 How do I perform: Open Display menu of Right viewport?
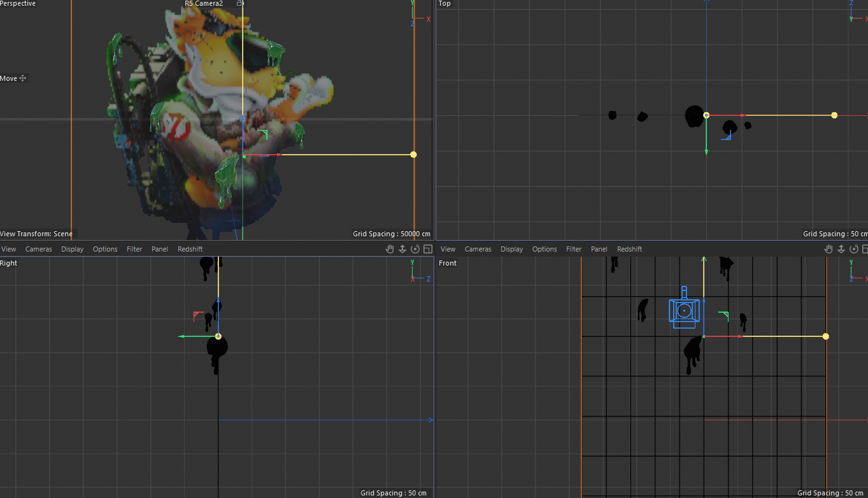tap(73, 249)
